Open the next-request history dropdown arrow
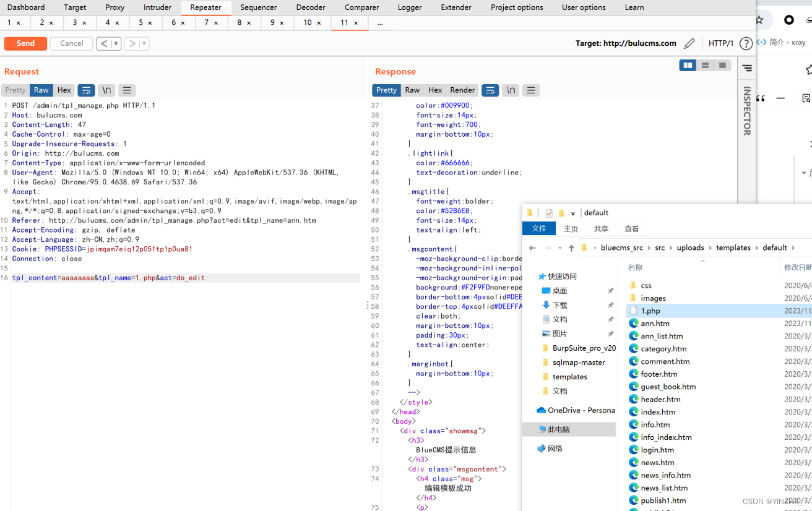This screenshot has width=812, height=511. [x=144, y=43]
